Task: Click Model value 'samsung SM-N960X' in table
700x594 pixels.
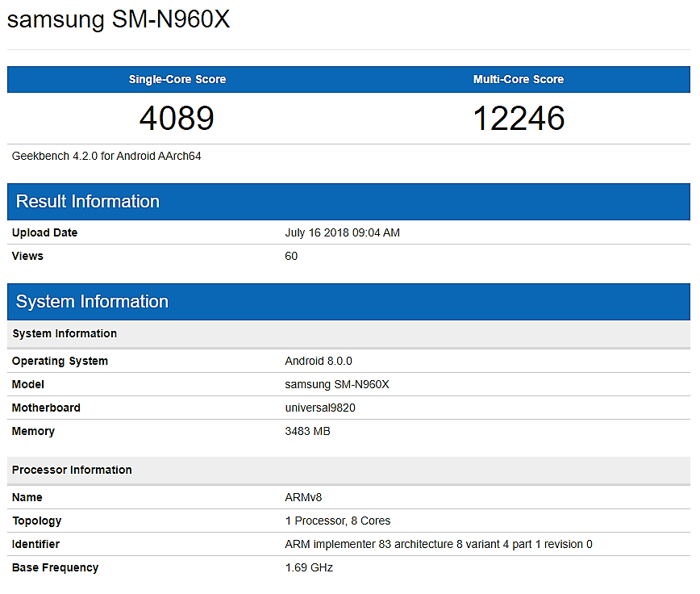Action: 337,384
